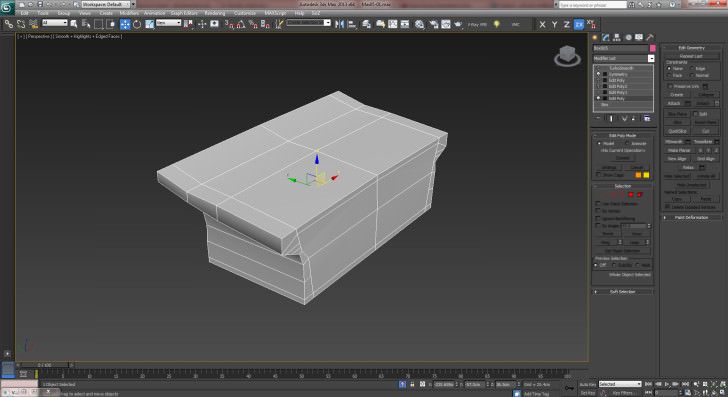The width and height of the screenshot is (728, 397).
Task: Activate the Select Object tool
Action: (74, 24)
